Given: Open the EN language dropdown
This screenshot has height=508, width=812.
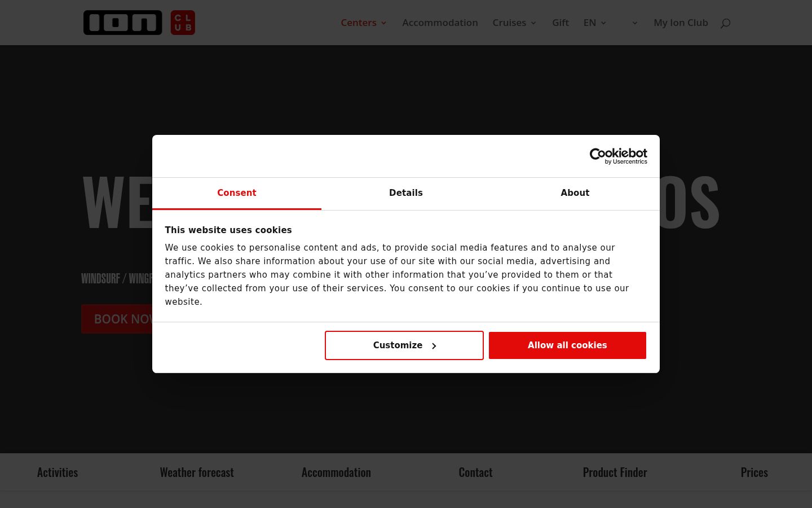Looking at the screenshot, I should [x=595, y=23].
